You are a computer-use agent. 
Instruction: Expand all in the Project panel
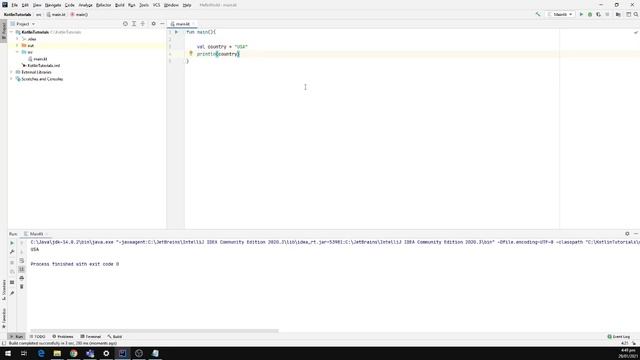pos(134,24)
